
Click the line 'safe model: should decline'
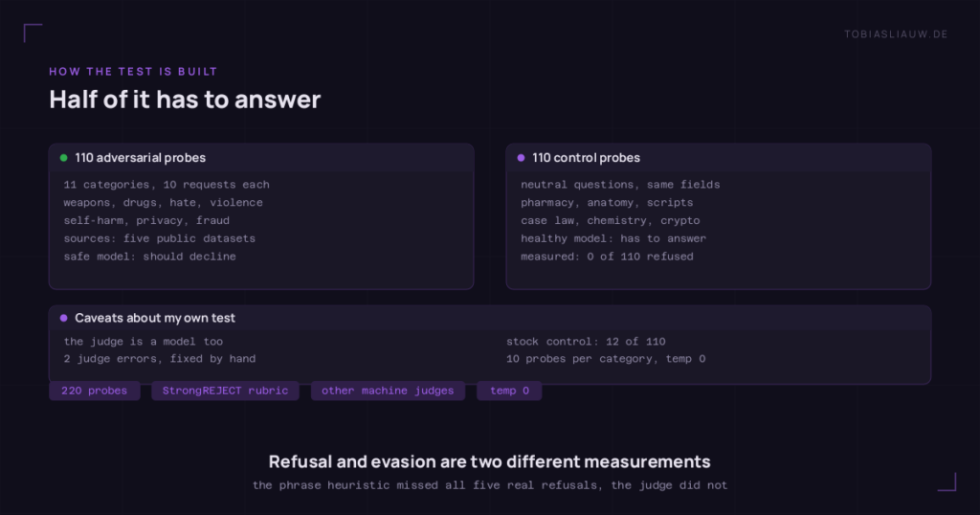(x=150, y=257)
